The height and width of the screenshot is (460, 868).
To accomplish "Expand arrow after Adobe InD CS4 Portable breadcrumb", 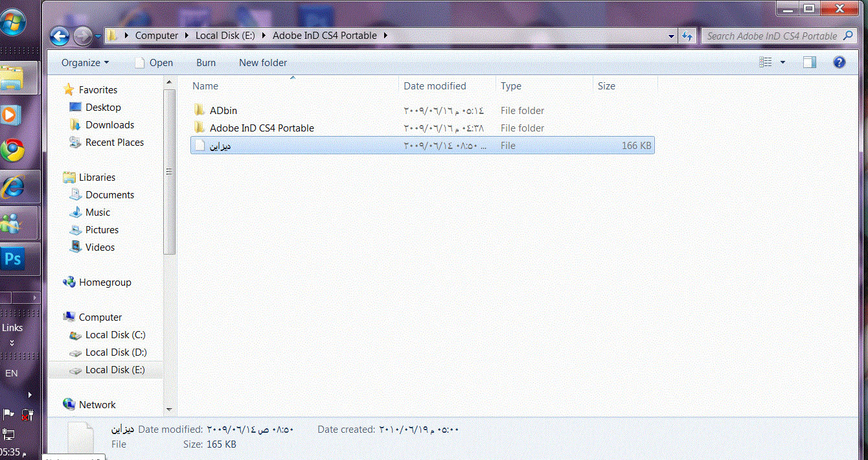I will point(385,36).
